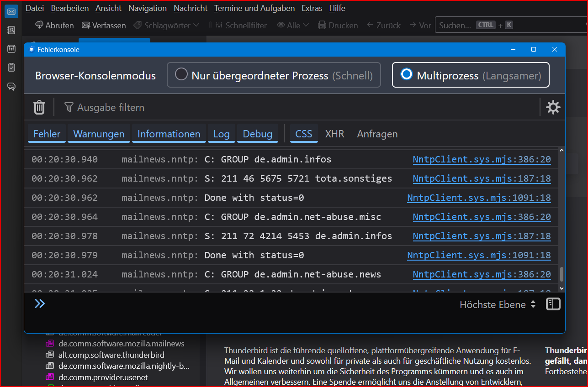Open the NntpClient.sys.mjs:1091:18 source link
The width and height of the screenshot is (588, 387).
click(x=479, y=198)
